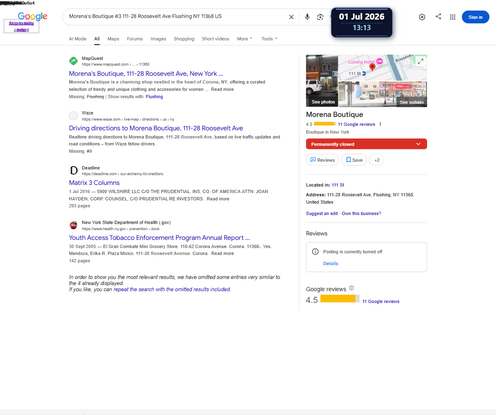Viewport: 500px width, 415px height.
Task: Click Own this business link
Action: (x=361, y=213)
